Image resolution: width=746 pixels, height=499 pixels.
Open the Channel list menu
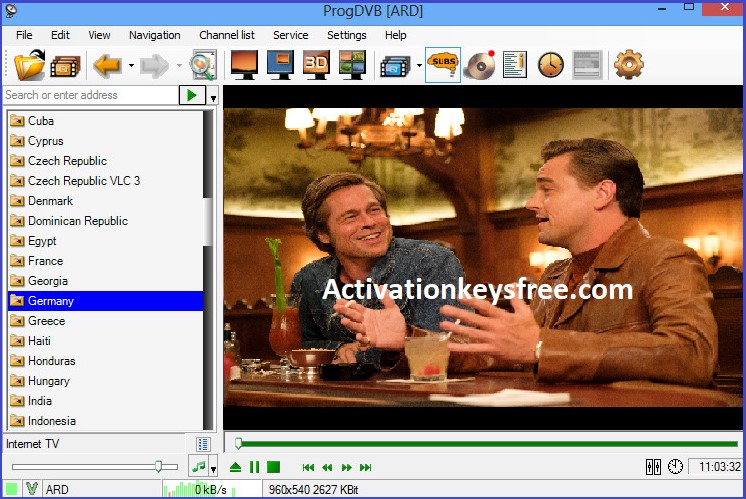pyautogui.click(x=227, y=35)
